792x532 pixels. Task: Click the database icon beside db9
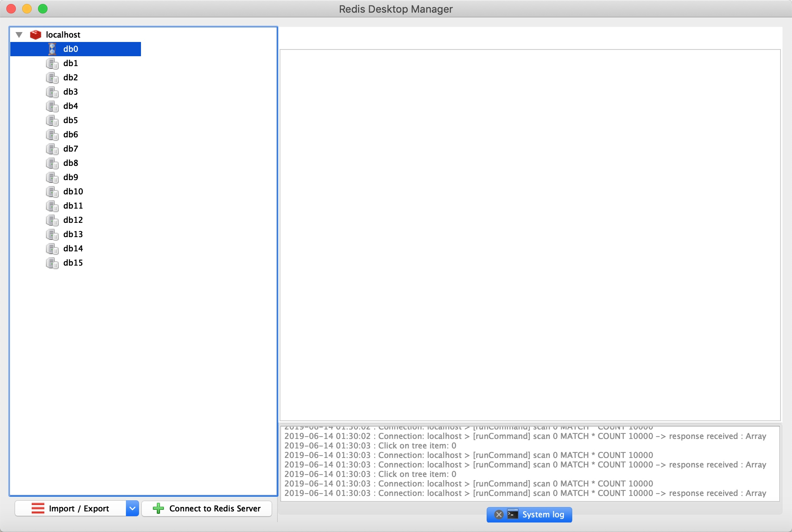coord(52,177)
